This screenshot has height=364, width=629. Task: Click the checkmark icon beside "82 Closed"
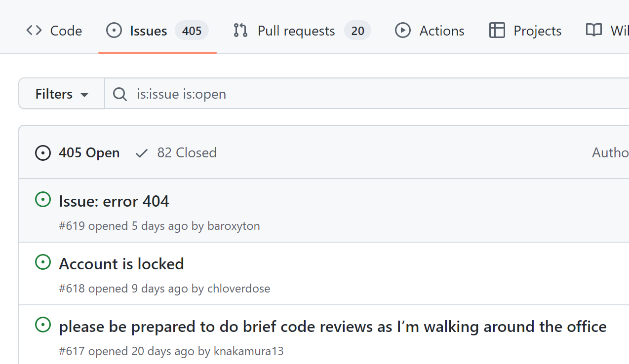142,153
